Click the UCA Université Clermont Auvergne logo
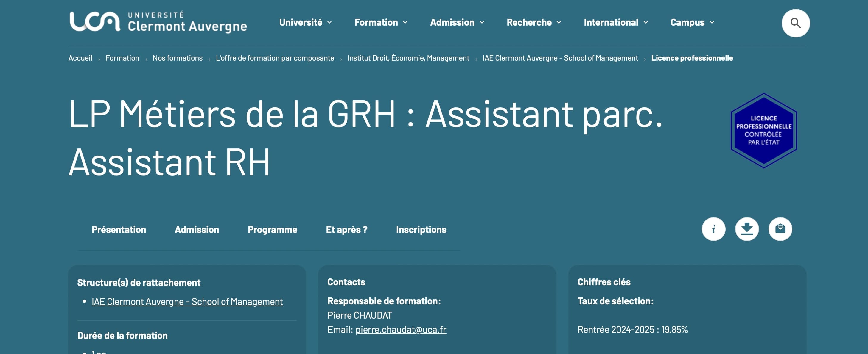Image resolution: width=868 pixels, height=354 pixels. [x=158, y=22]
